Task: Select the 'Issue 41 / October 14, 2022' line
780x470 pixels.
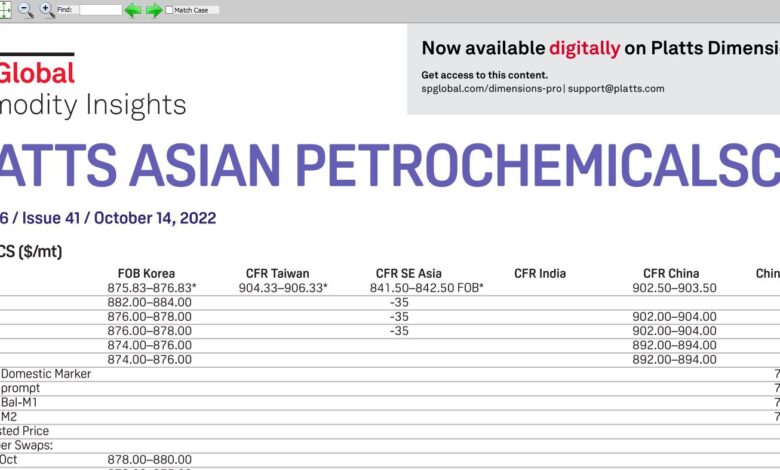Action: click(x=119, y=218)
